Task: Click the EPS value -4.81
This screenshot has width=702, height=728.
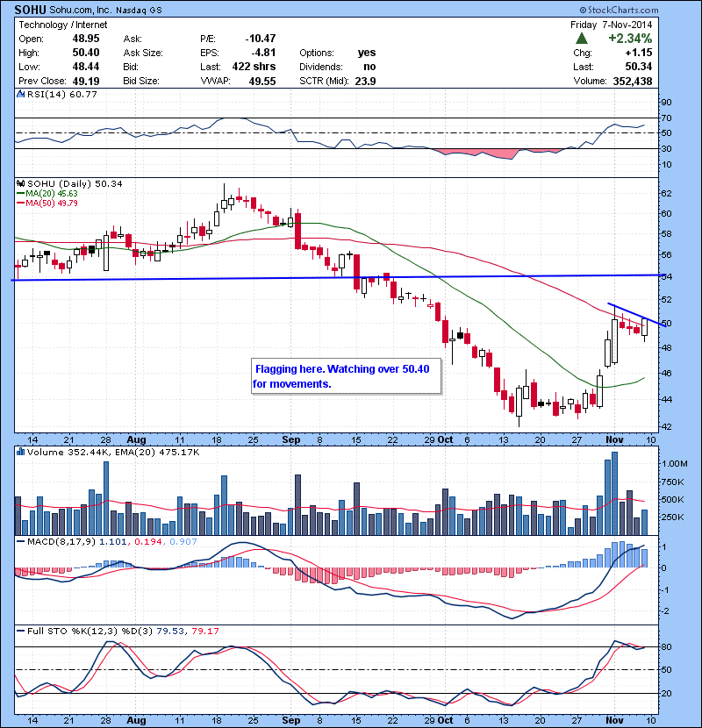Action: [x=263, y=53]
